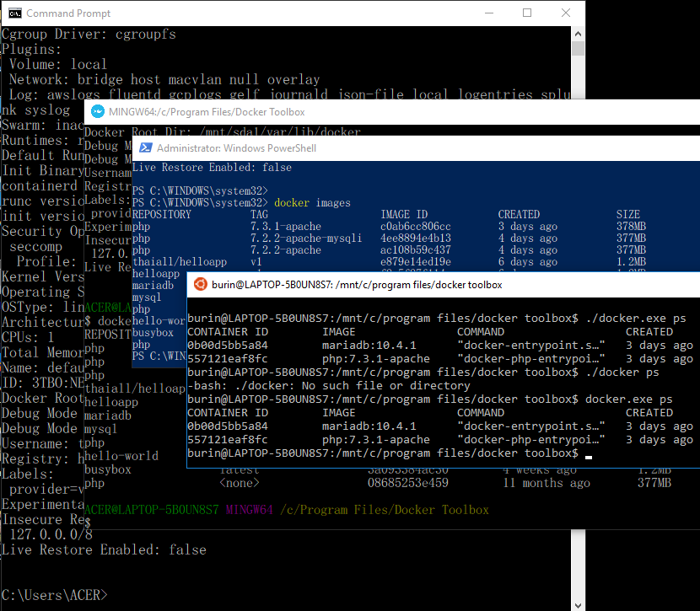Click the REPOSITORY column header in PowerShell

pos(162,215)
